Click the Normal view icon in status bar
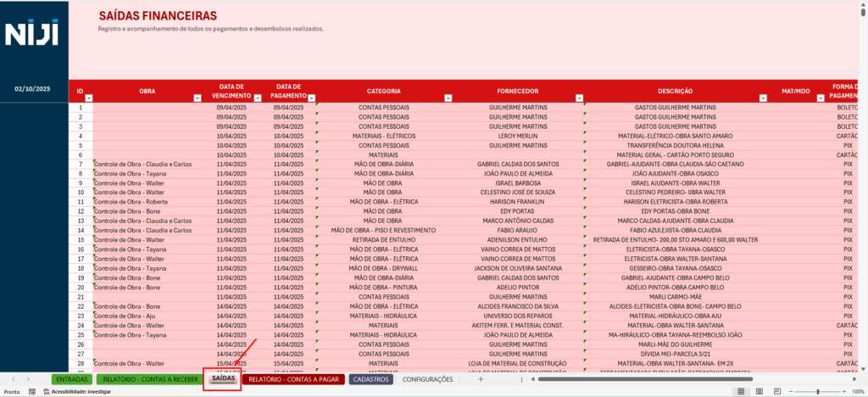 (x=740, y=392)
